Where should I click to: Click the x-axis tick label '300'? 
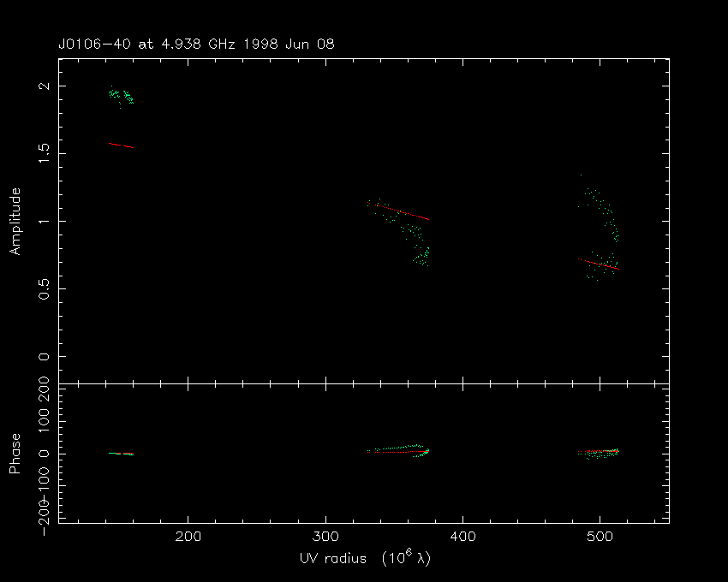coord(325,537)
